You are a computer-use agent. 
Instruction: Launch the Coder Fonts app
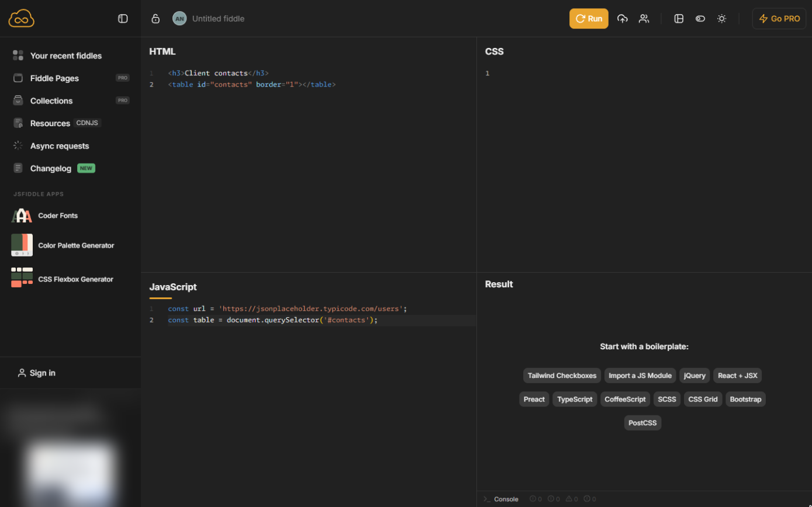coord(58,216)
